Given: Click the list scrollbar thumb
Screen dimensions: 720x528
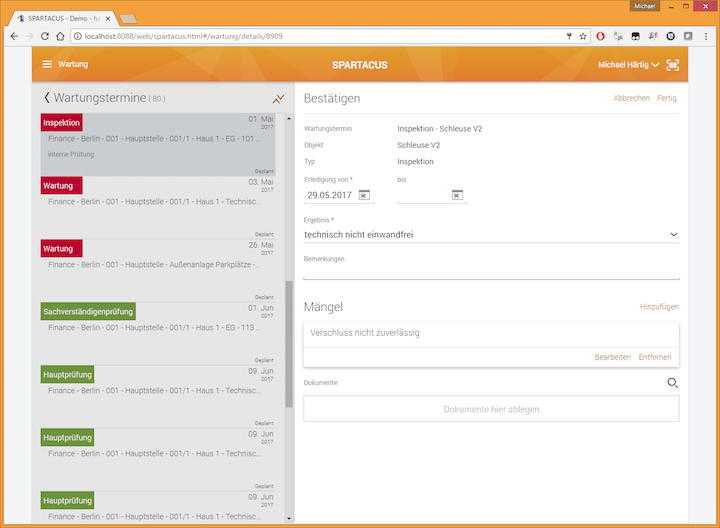Looking at the screenshot, I should pos(289,344).
